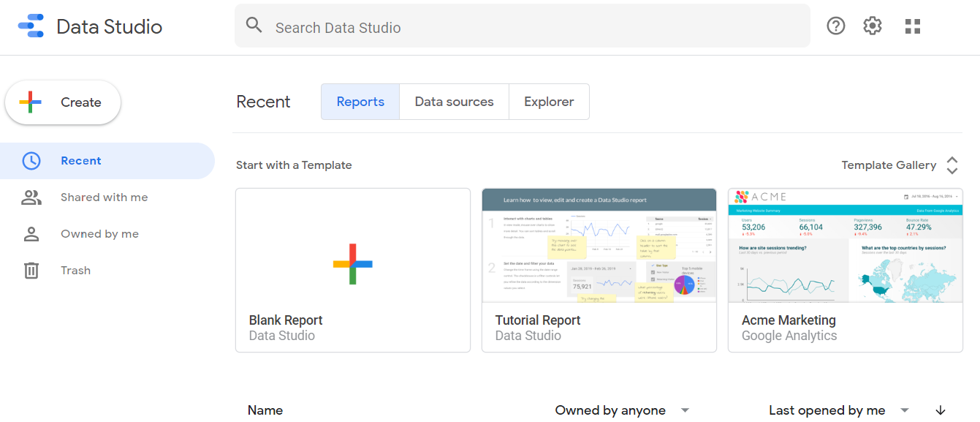Click the Start with a Template heading
The width and height of the screenshot is (980, 422).
coord(294,165)
